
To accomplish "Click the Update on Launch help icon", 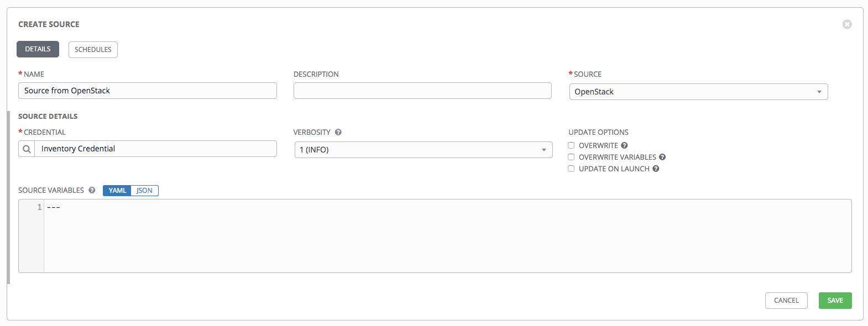I will coord(656,169).
